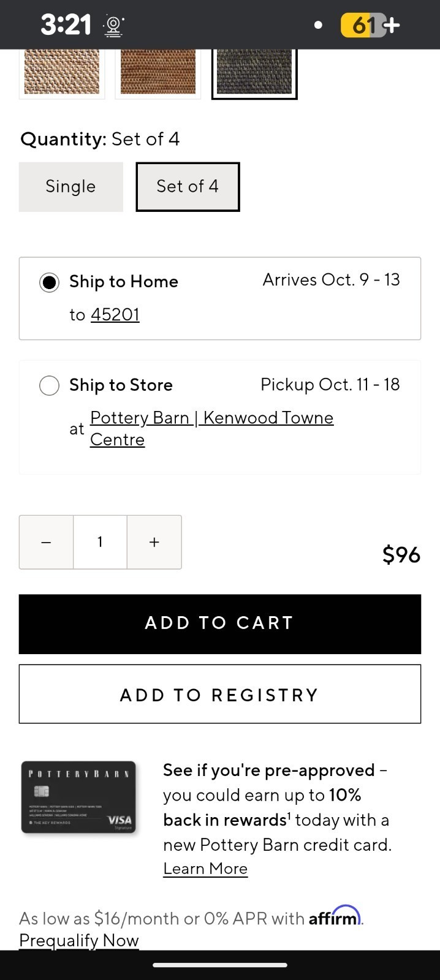
Task: Open Pottery Barn Kenwood Towne Centre store link
Action: (x=211, y=428)
